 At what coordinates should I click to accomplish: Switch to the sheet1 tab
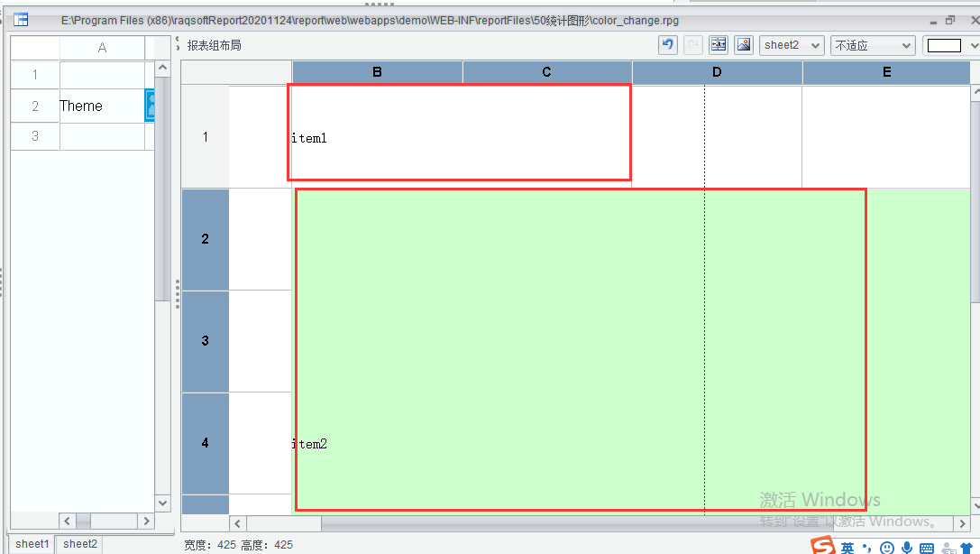click(32, 544)
